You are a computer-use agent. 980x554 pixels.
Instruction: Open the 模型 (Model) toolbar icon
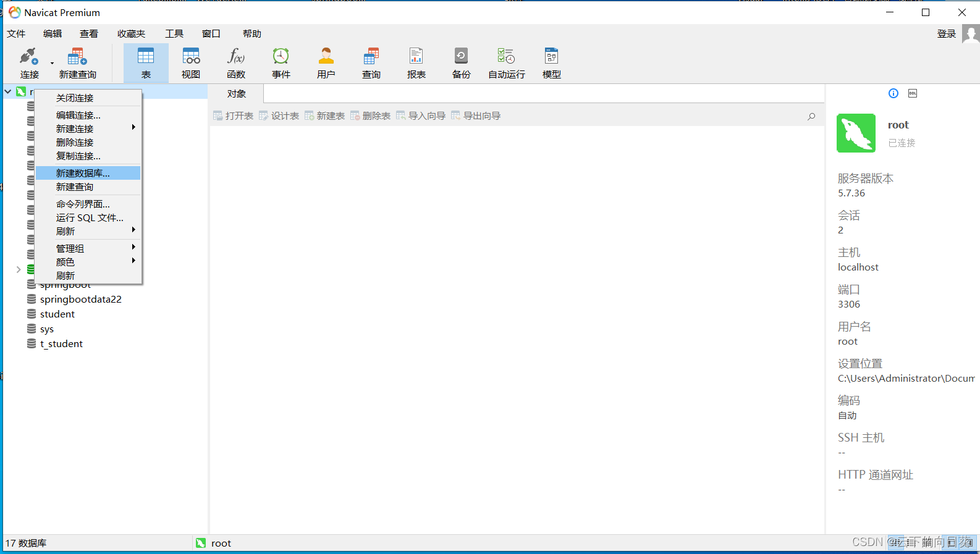click(x=552, y=63)
